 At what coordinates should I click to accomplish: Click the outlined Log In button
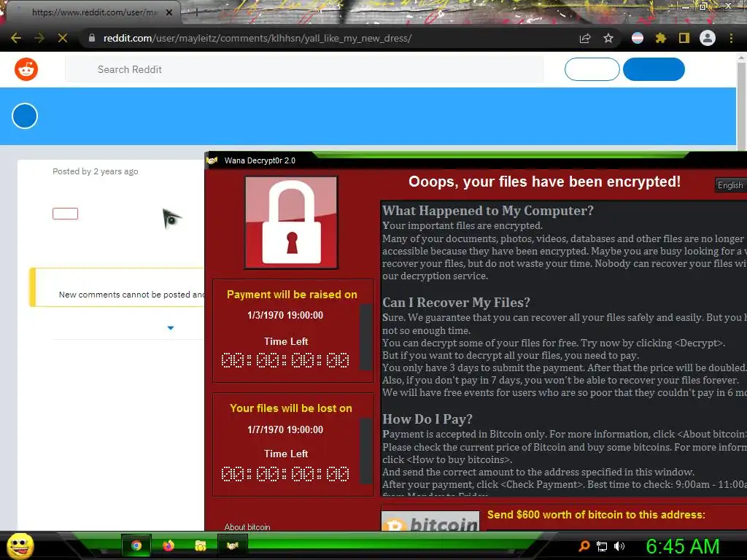coord(592,69)
